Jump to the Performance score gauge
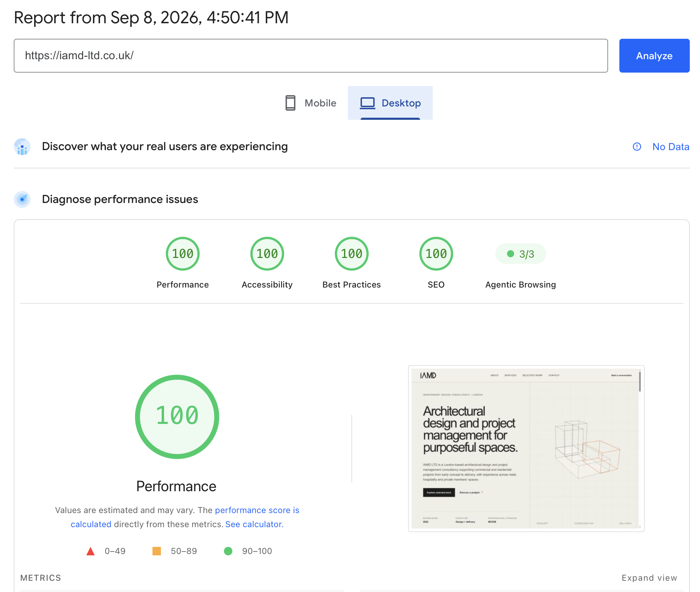Screen dimensions: 700x592 click(x=183, y=254)
